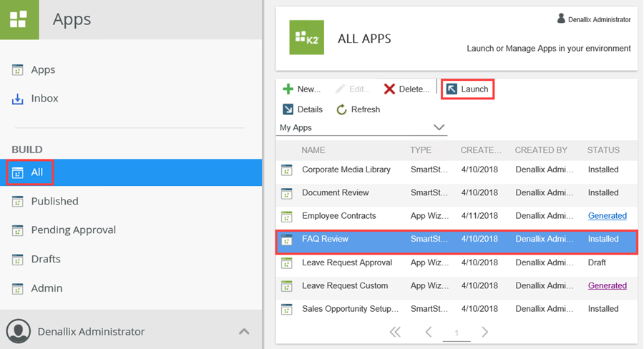Sort the list by Name column header
This screenshot has height=349, width=644.
pyautogui.click(x=313, y=150)
